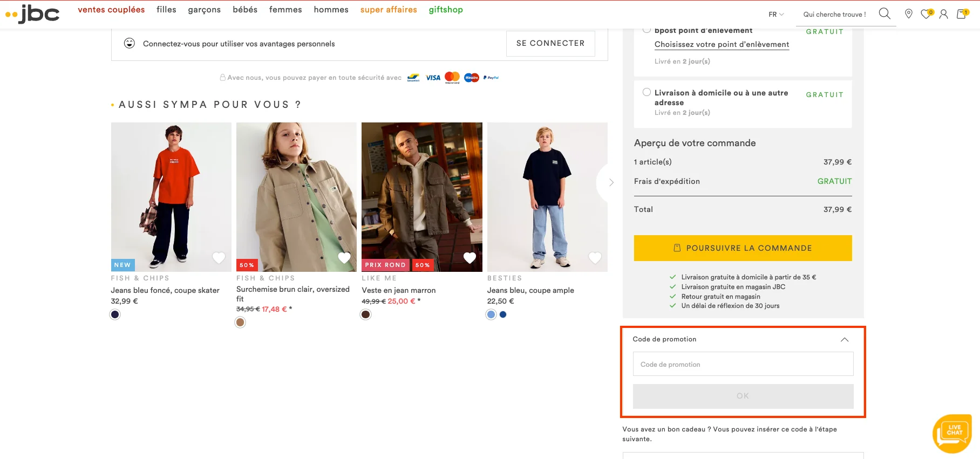Click the next arrow of product carousel
Image resolution: width=980 pixels, height=459 pixels.
(611, 182)
